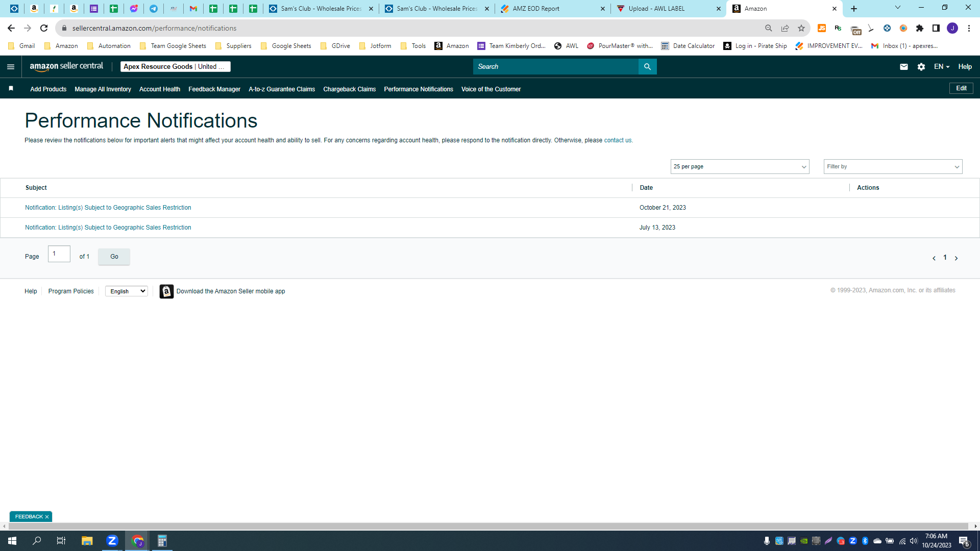Open the taskbar clock and date

click(x=936, y=541)
